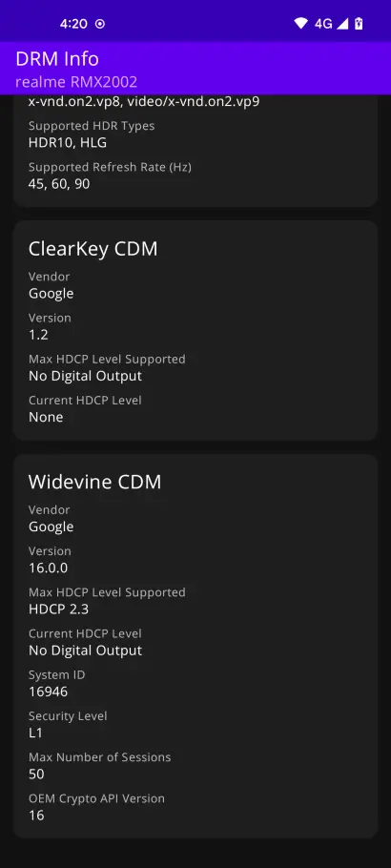Tap the Widevine version 16.0.0 entry
Image resolution: width=391 pixels, height=868 pixels.
click(49, 568)
